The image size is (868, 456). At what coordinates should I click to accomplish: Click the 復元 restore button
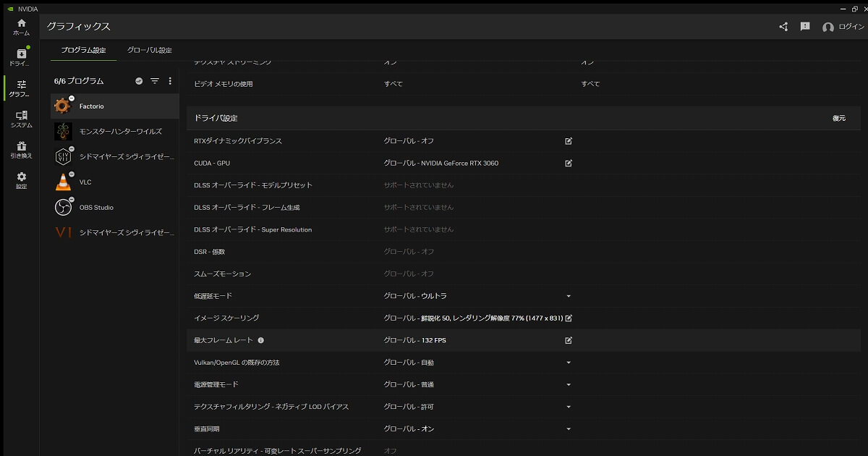point(838,118)
